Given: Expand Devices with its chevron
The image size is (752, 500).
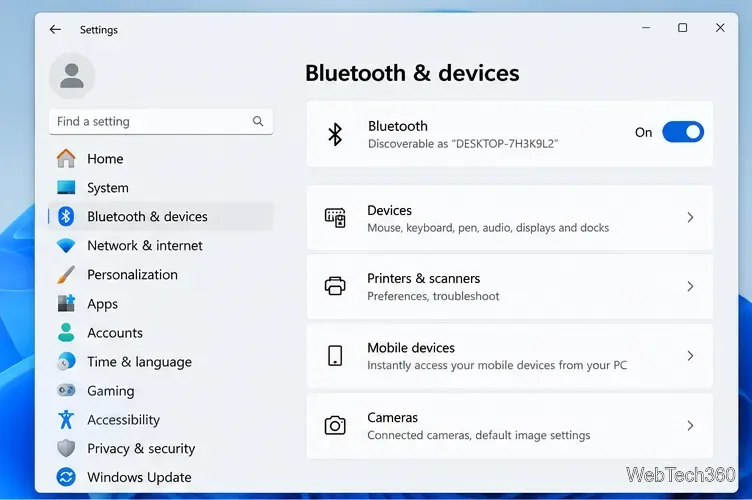Looking at the screenshot, I should coord(690,218).
